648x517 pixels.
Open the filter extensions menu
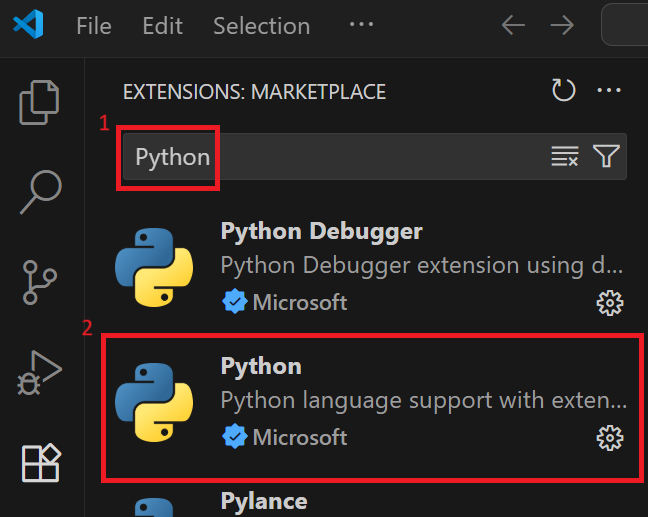(605, 156)
